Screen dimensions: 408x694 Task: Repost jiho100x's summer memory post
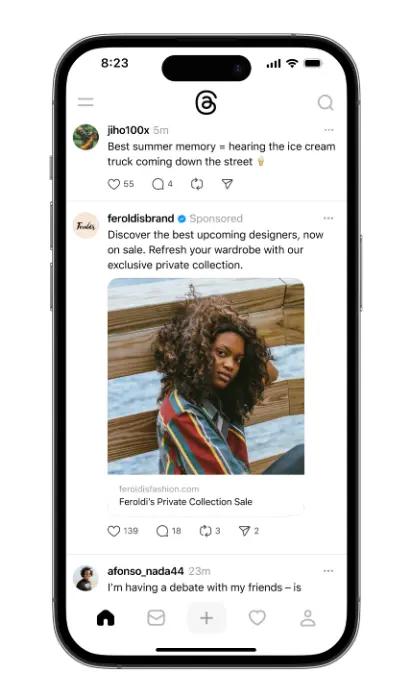tap(196, 184)
